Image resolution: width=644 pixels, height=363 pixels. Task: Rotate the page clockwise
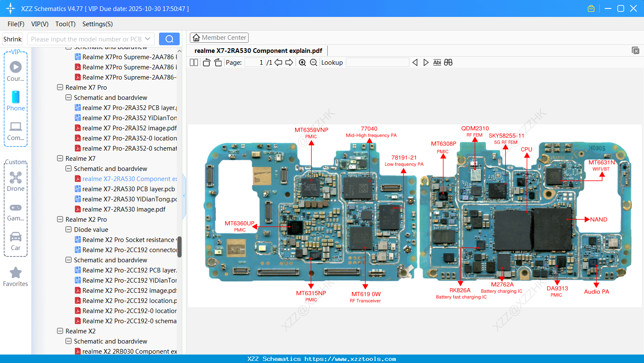(218, 63)
